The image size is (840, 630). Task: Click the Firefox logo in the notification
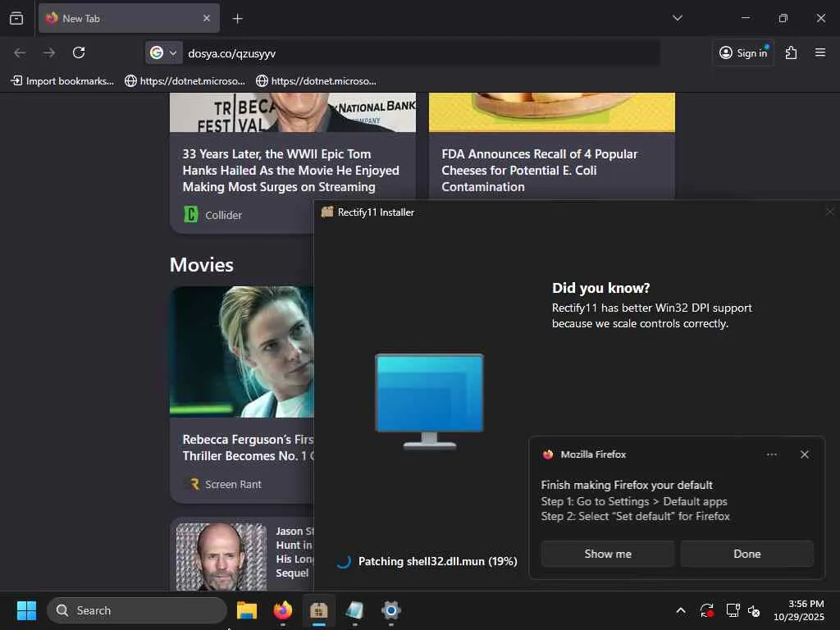pos(547,454)
